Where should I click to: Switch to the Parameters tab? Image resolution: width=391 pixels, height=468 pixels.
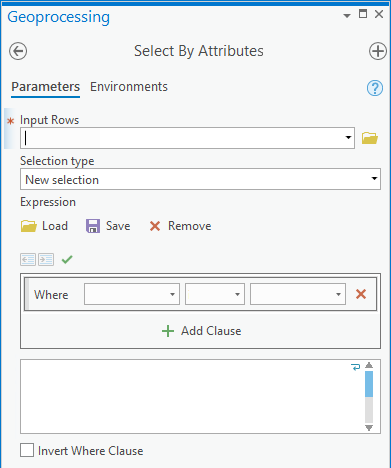coord(46,87)
